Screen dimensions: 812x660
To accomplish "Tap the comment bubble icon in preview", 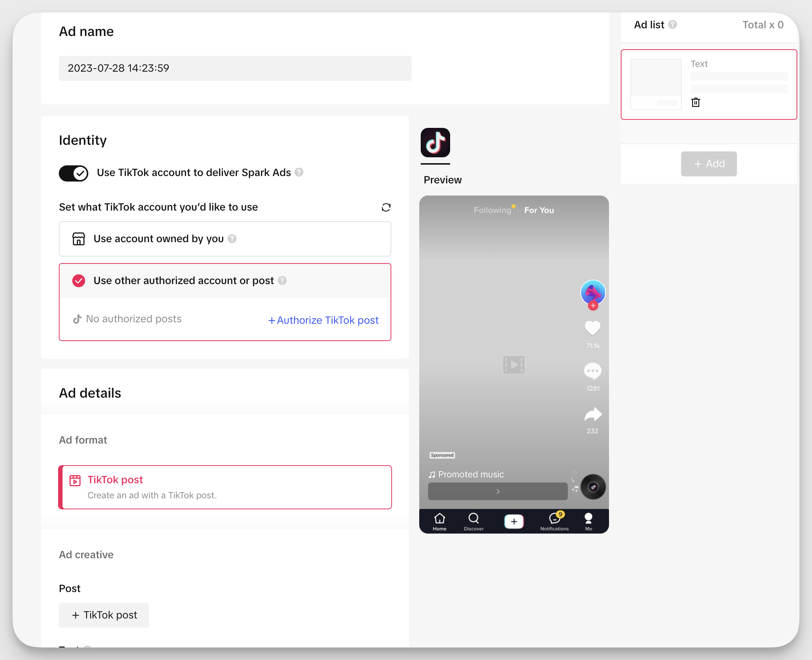I will pos(592,371).
